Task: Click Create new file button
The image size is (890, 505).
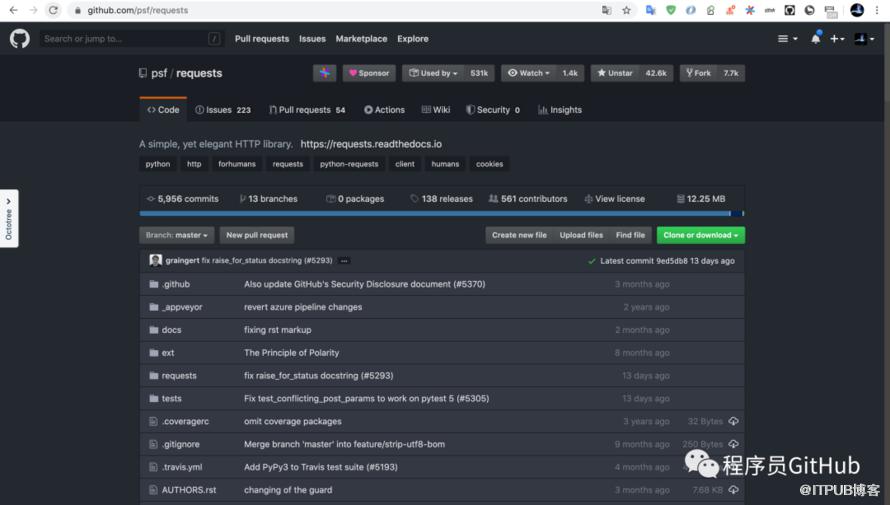Action: 519,235
